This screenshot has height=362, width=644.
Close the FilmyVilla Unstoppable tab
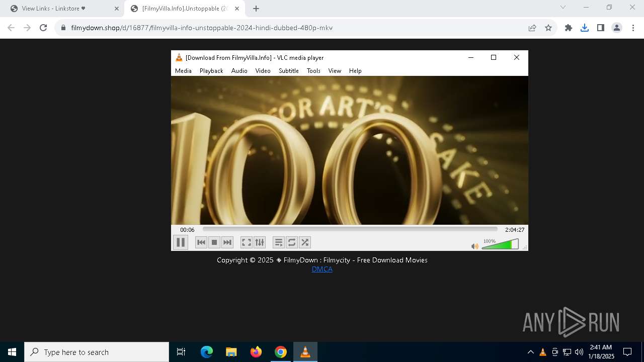(237, 9)
